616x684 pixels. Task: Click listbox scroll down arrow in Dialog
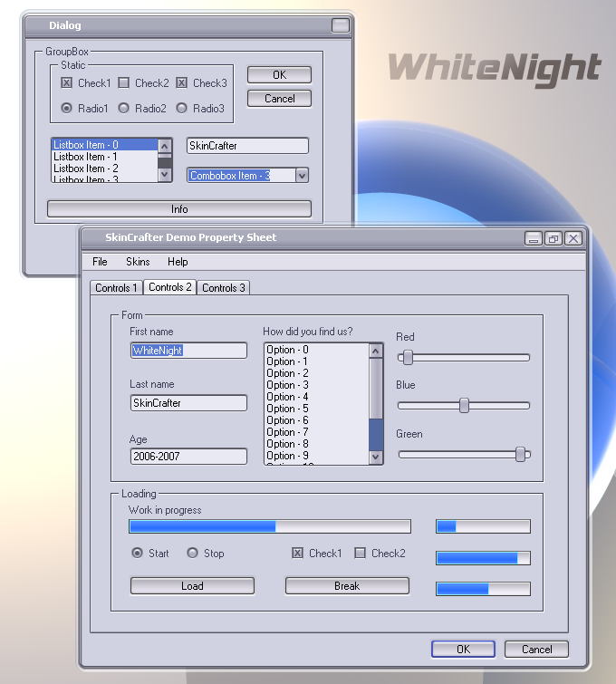point(165,175)
